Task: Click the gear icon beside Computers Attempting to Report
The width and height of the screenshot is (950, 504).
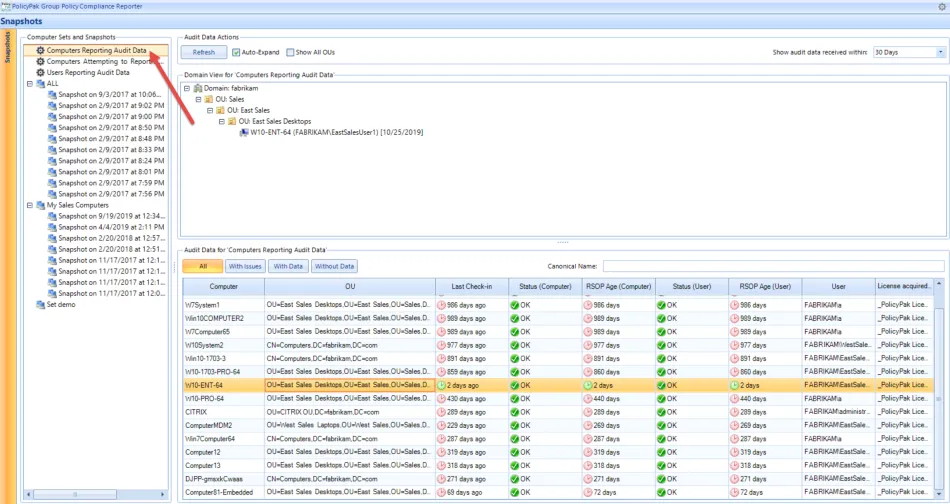Action: tap(40, 61)
